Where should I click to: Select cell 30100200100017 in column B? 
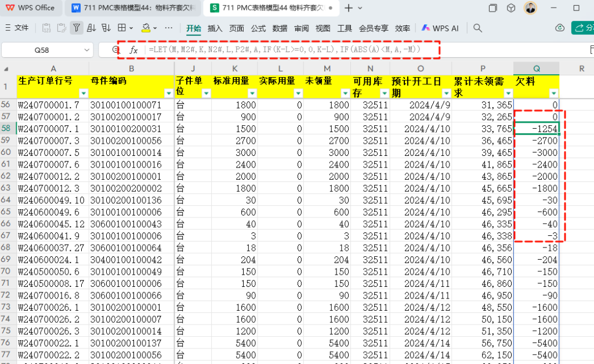click(x=132, y=117)
